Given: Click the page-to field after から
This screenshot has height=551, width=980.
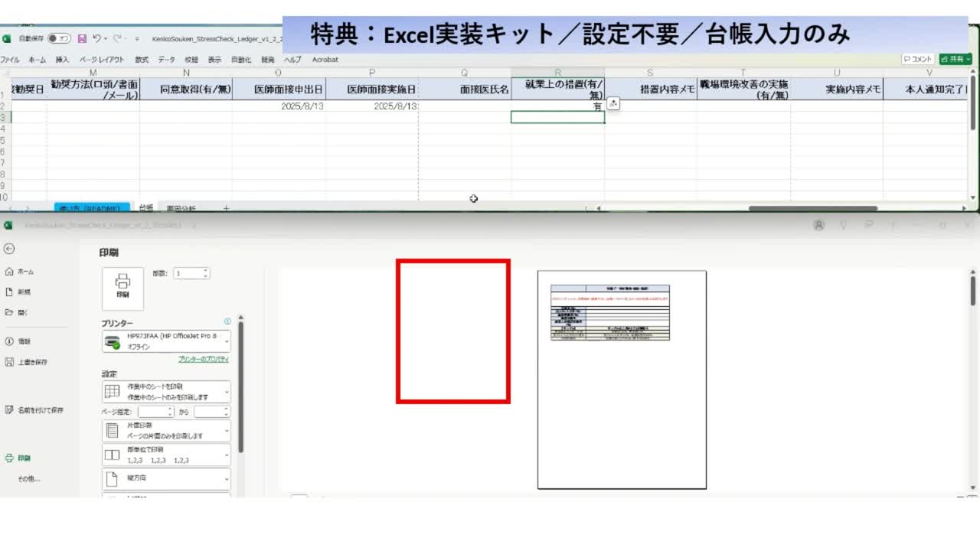Looking at the screenshot, I should [212, 412].
